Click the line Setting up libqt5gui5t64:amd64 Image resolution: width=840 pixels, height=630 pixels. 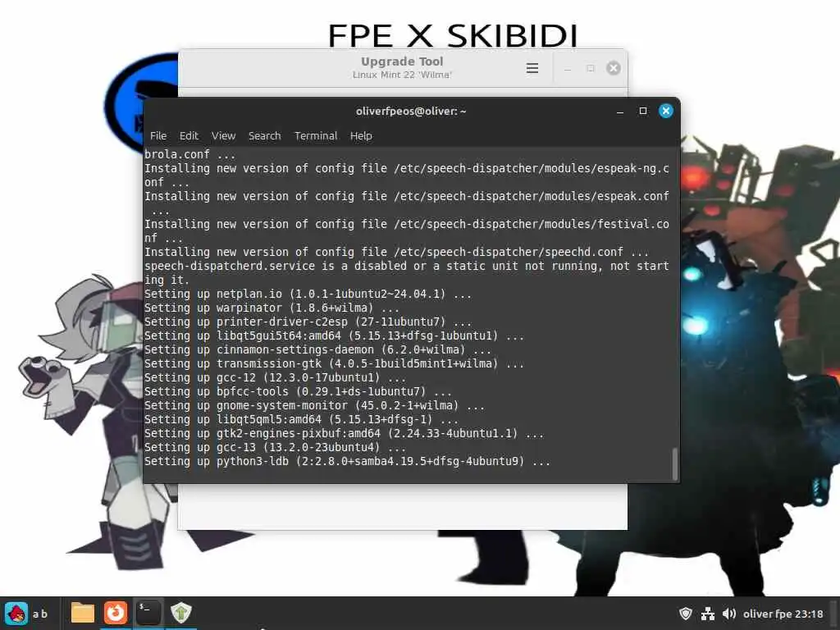(334, 336)
